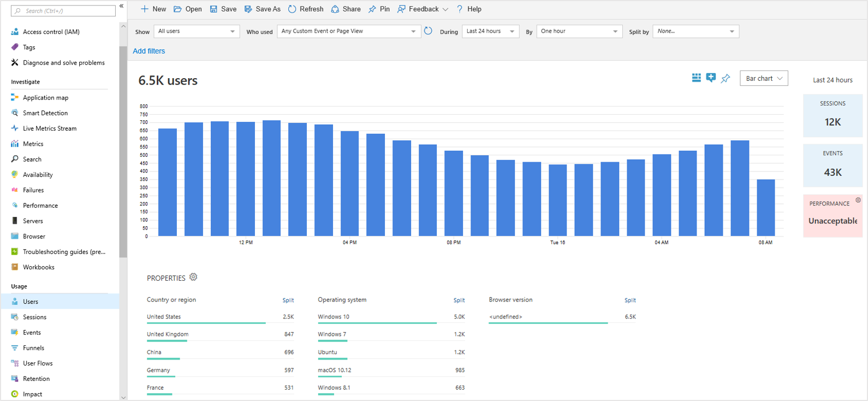Click the Performance Unacceptable tile
Viewport: 868px width, 401px height.
click(x=833, y=216)
